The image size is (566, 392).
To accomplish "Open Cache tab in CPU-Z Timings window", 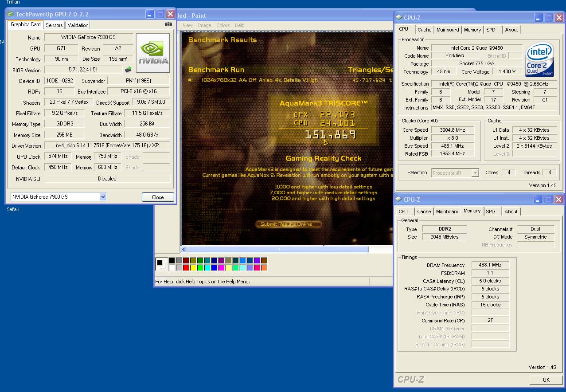I will [424, 212].
